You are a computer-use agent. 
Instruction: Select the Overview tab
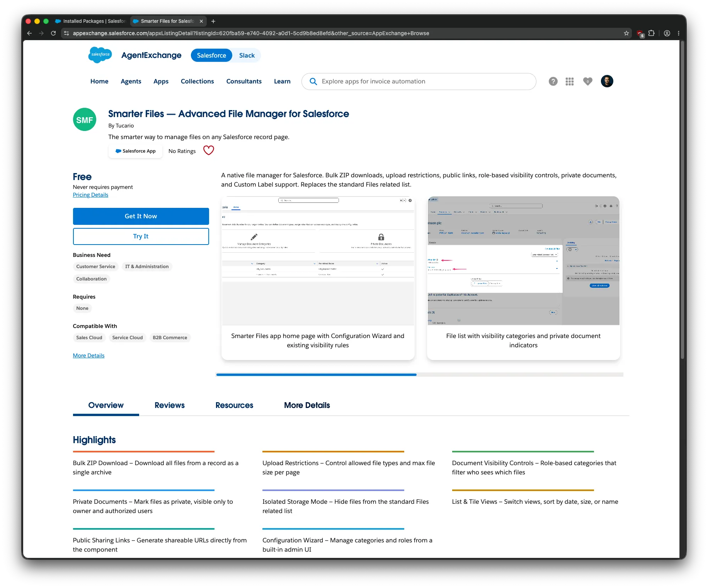tap(106, 405)
